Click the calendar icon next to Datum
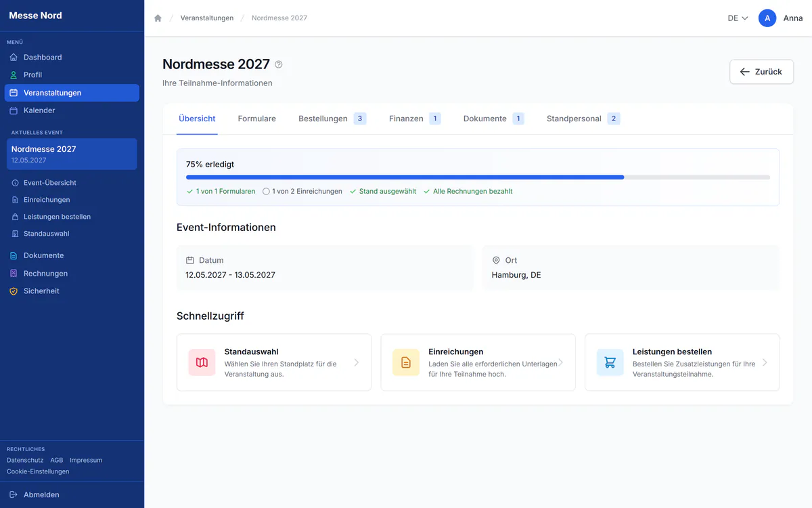Viewport: 812px width, 508px height. [190, 260]
